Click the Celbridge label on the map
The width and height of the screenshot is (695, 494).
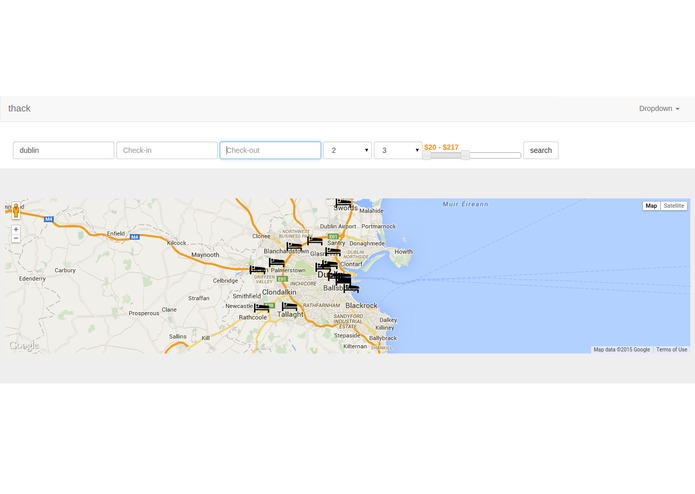225,281
